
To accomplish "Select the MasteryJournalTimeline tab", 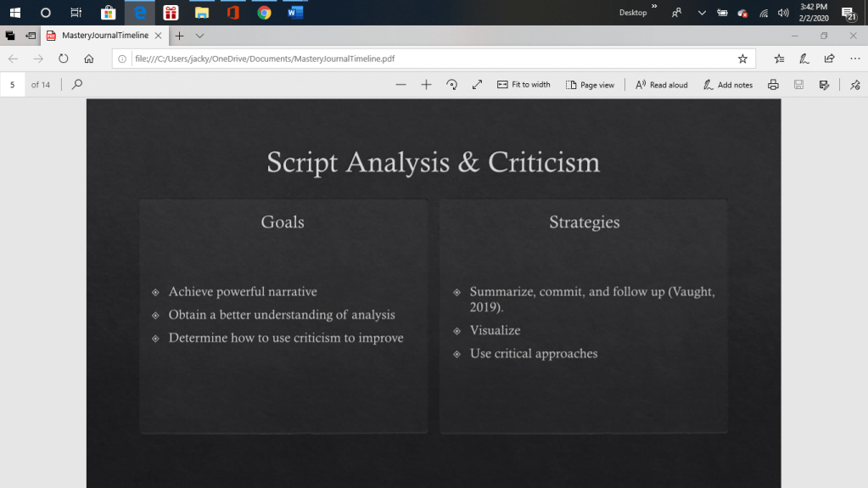I will 100,36.
